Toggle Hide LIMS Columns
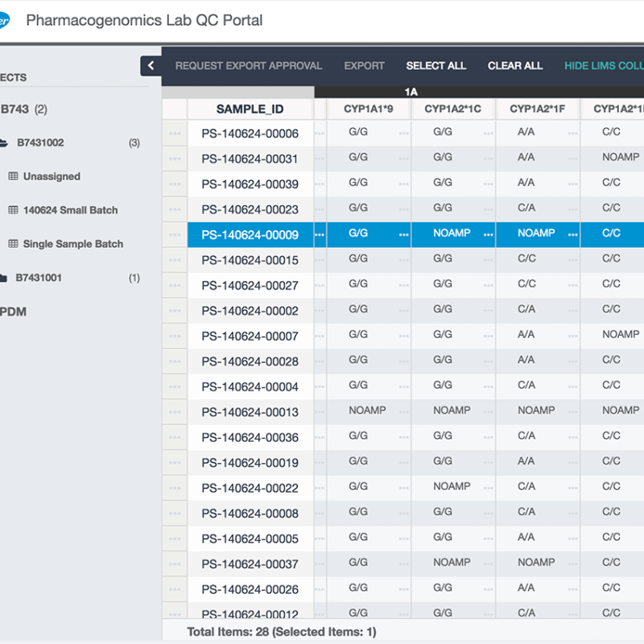The height and width of the screenshot is (644, 644). point(604,66)
